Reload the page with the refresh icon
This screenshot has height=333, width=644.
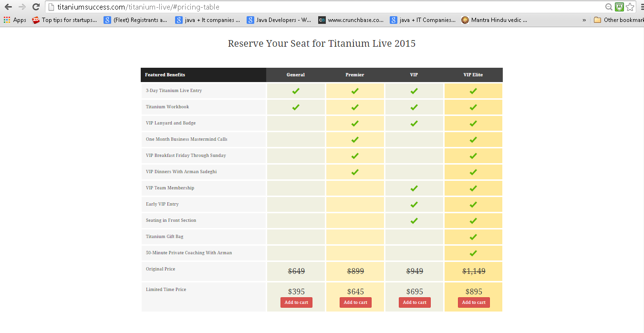[x=36, y=7]
